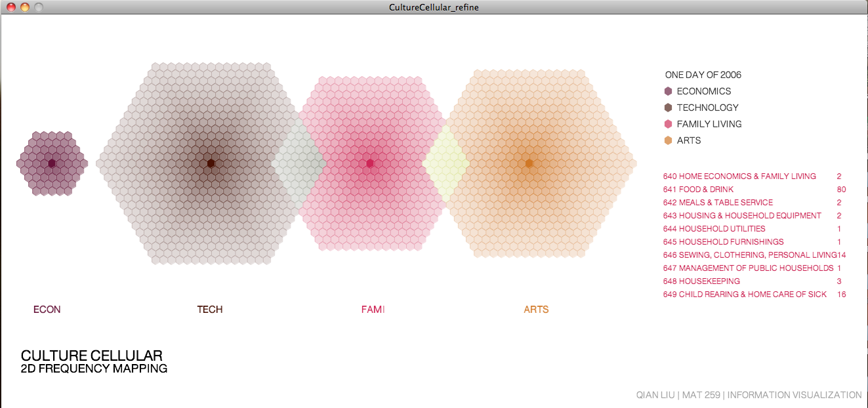Click the Arts legend hexagon
Screen dimensions: 868x408
668,140
